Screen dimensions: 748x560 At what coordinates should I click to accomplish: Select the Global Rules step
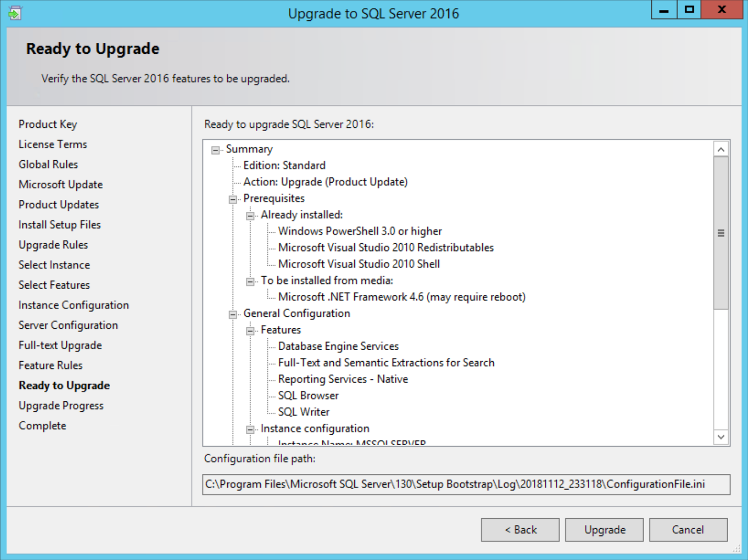48,164
